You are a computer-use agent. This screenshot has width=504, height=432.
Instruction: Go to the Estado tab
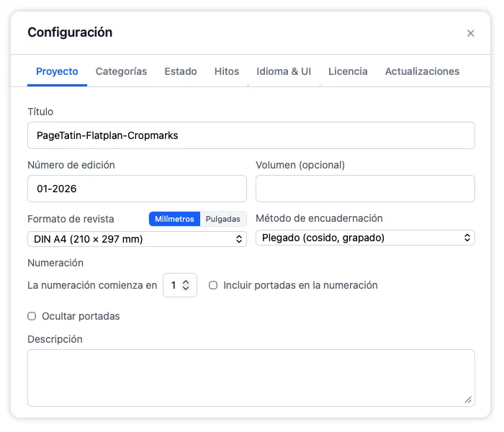point(181,71)
